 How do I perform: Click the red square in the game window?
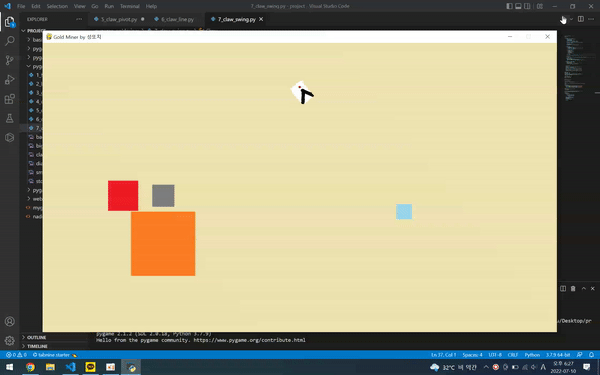click(123, 196)
